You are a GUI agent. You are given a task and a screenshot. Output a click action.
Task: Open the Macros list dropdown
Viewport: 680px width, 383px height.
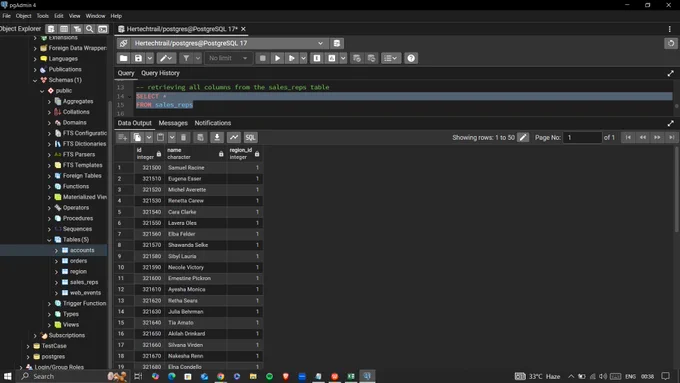tap(391, 58)
